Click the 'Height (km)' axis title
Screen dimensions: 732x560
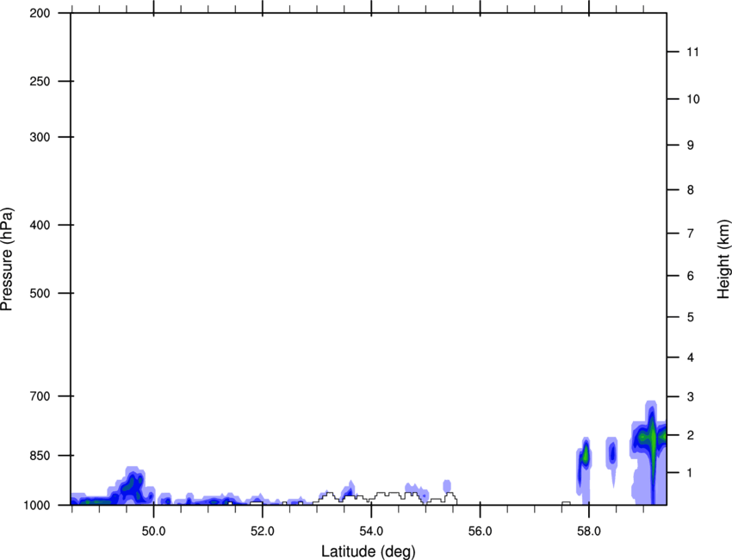723,258
